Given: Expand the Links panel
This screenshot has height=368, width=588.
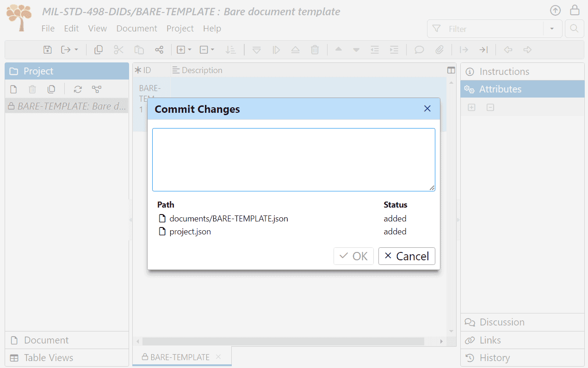Looking at the screenshot, I should coord(522,340).
